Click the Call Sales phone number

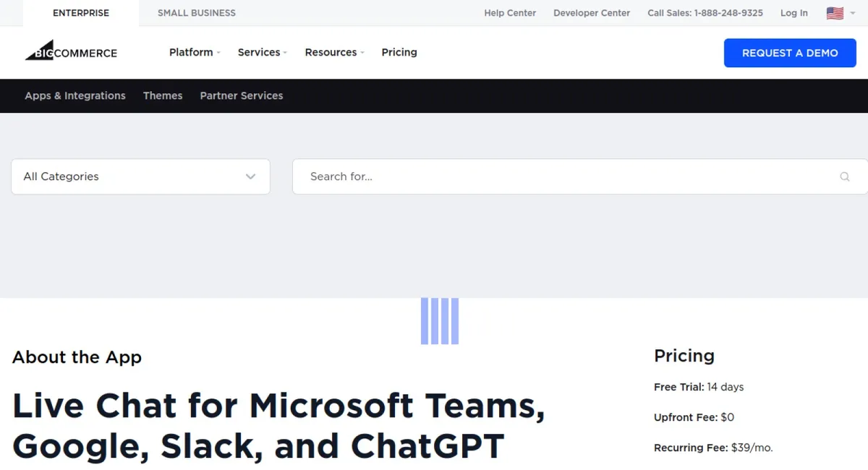pos(705,13)
